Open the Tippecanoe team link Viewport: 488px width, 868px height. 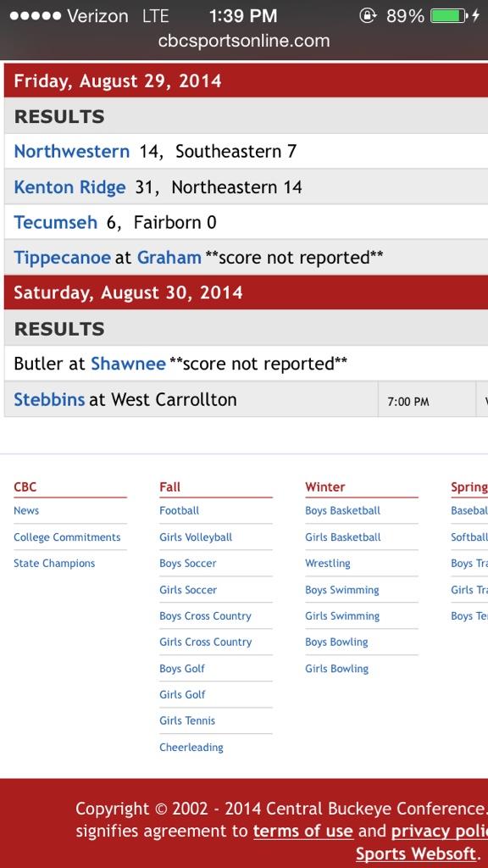point(62,258)
